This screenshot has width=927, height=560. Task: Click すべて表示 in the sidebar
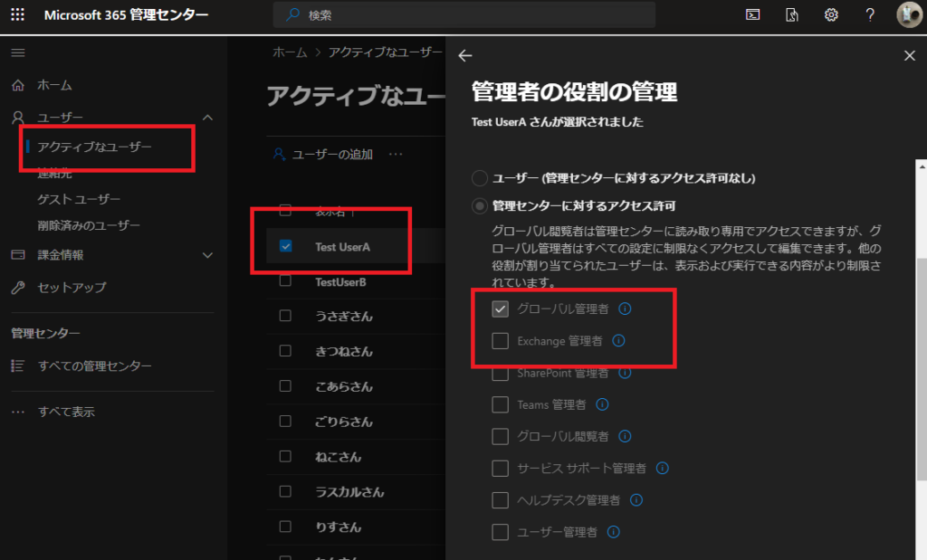[66, 412]
